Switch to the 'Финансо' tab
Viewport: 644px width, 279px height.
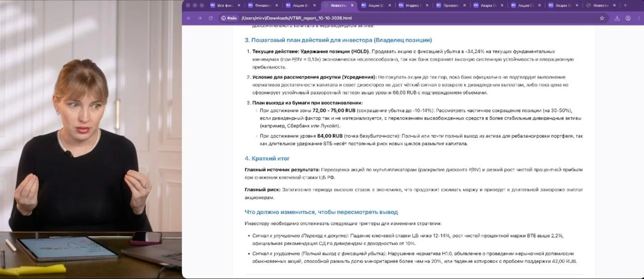(262, 6)
